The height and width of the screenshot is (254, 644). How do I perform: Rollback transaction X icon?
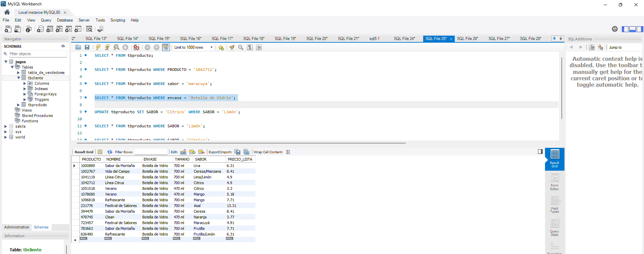pyautogui.click(x=156, y=47)
